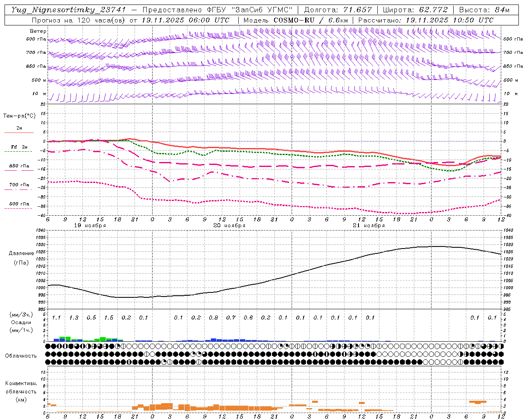Click the 'Конвективн.' convective cloud label
The height and width of the screenshot is (420, 525).
pyautogui.click(x=21, y=383)
